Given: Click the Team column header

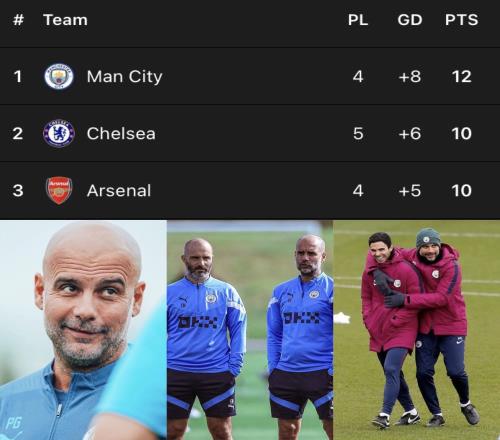Looking at the screenshot, I should tap(65, 20).
